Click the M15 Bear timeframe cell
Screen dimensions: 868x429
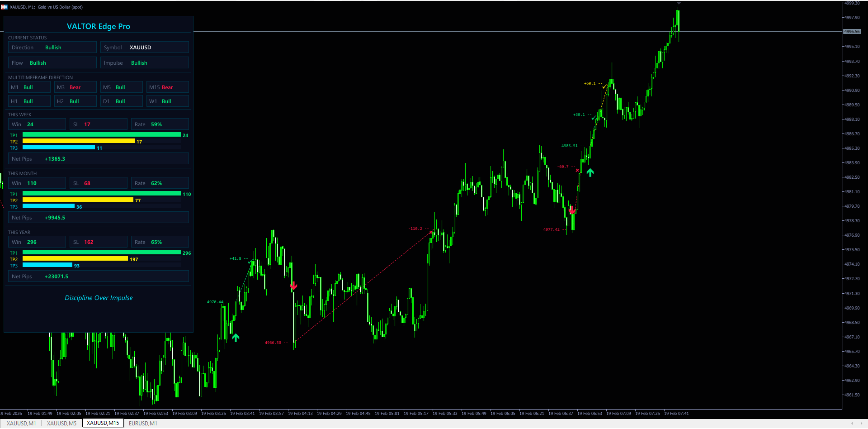(x=168, y=87)
